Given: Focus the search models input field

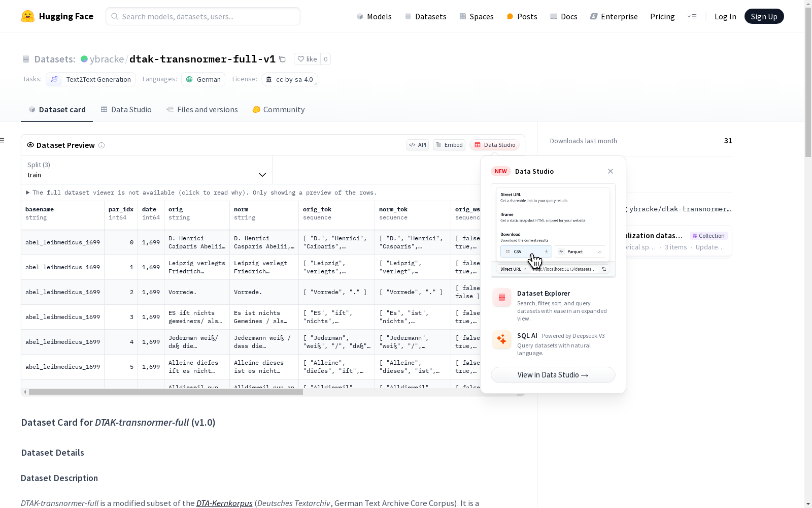Looking at the screenshot, I should coord(203,16).
